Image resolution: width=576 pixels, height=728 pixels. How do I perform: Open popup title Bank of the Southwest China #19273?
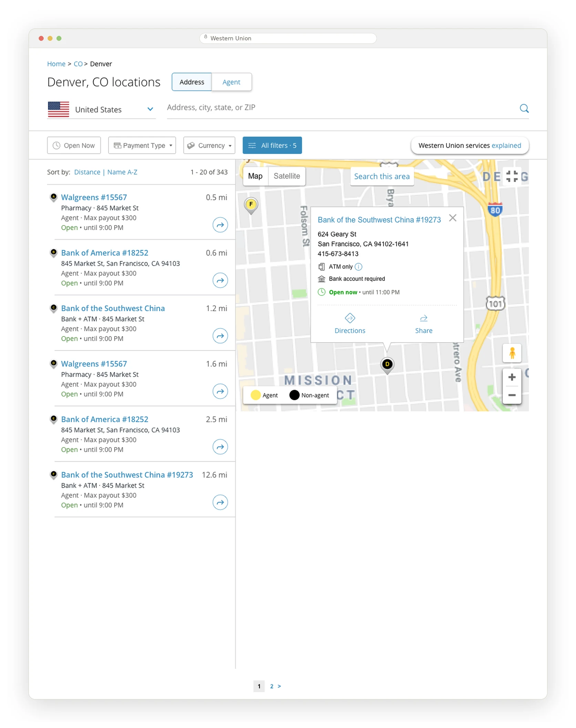coord(379,220)
